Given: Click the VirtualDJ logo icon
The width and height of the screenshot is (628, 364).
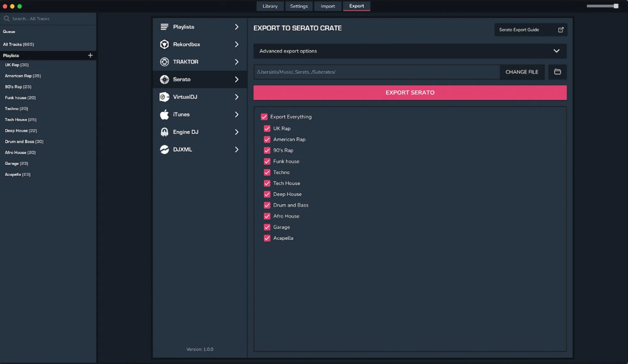Looking at the screenshot, I should [164, 97].
